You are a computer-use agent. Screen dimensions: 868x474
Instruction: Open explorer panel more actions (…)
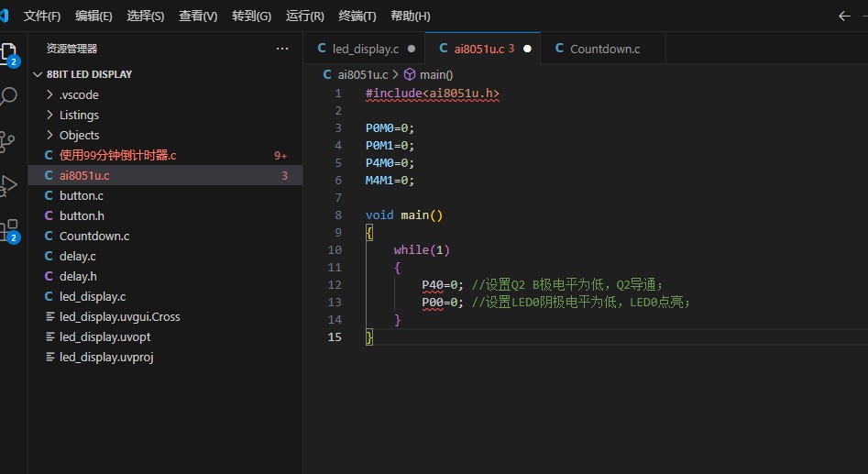coord(282,49)
